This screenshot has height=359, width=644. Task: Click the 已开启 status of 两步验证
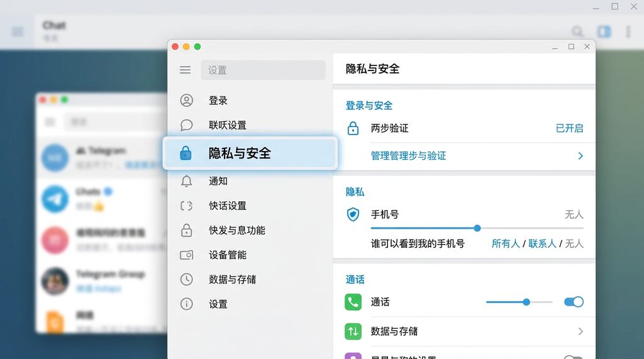(569, 128)
